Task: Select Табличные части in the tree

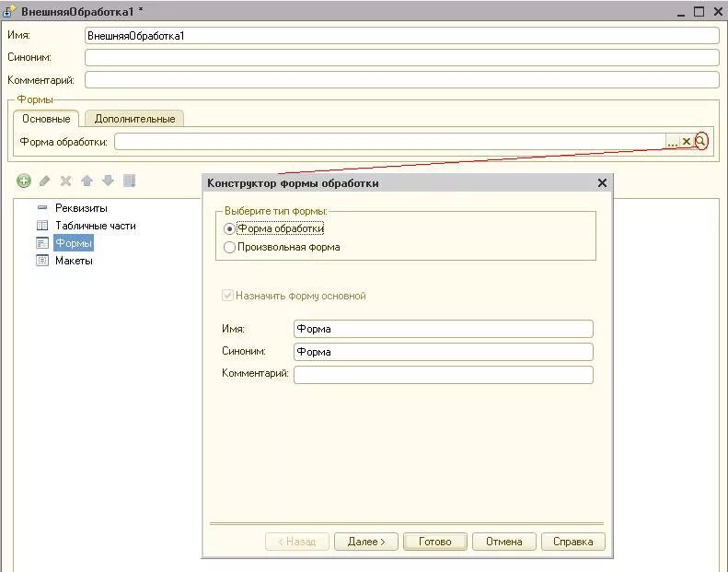Action: [x=96, y=226]
